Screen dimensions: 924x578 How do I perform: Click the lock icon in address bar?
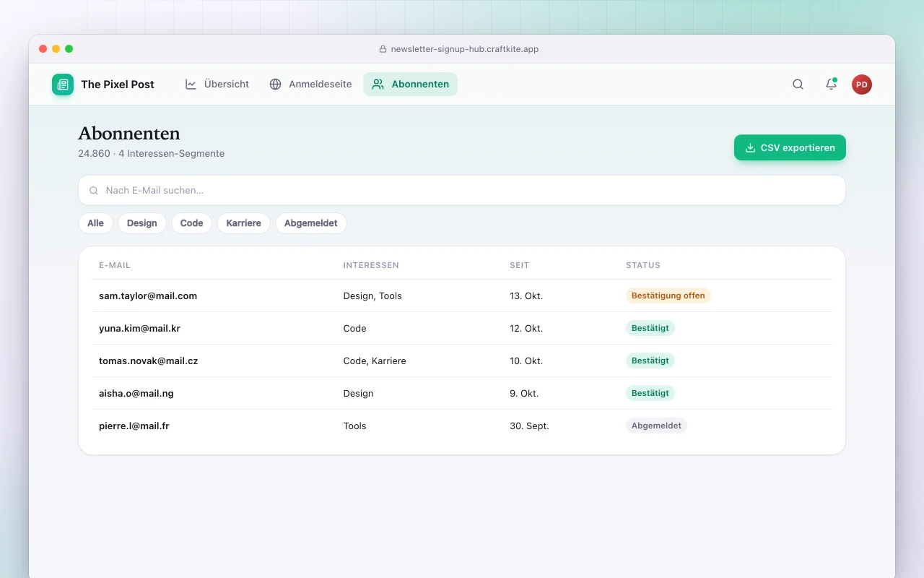coord(383,49)
